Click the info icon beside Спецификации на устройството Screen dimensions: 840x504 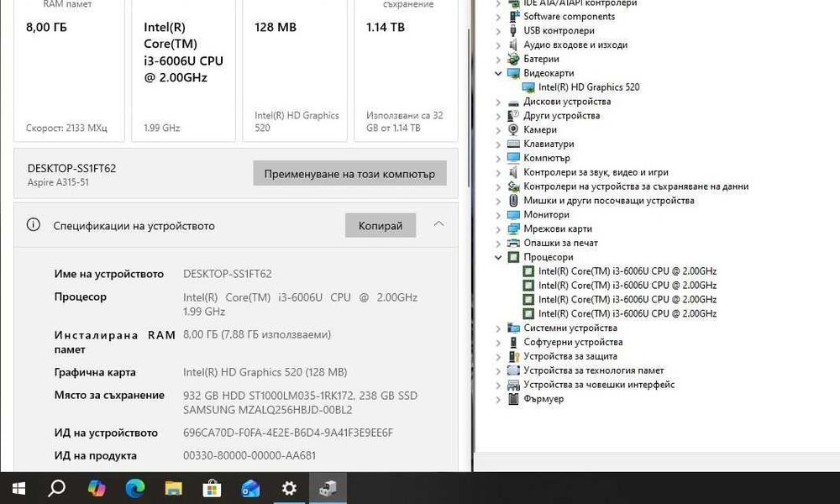click(x=34, y=225)
